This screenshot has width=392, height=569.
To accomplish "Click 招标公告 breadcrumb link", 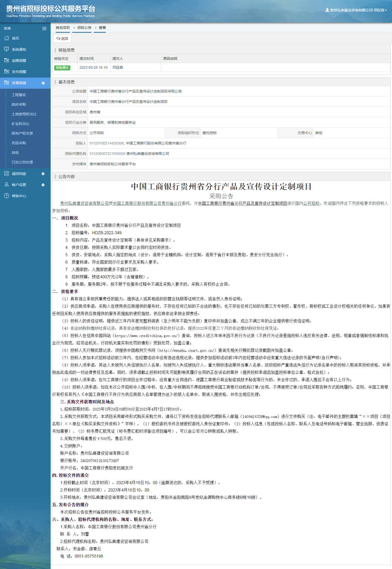I will (84, 28).
